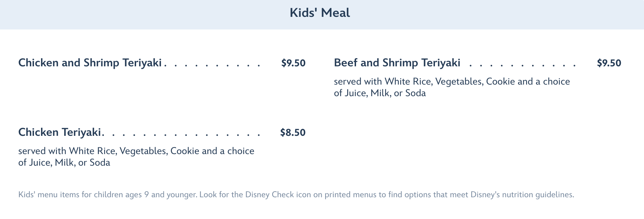This screenshot has height=219, width=644.
Task: Click the Kids' Meal section heading
Action: click(320, 13)
